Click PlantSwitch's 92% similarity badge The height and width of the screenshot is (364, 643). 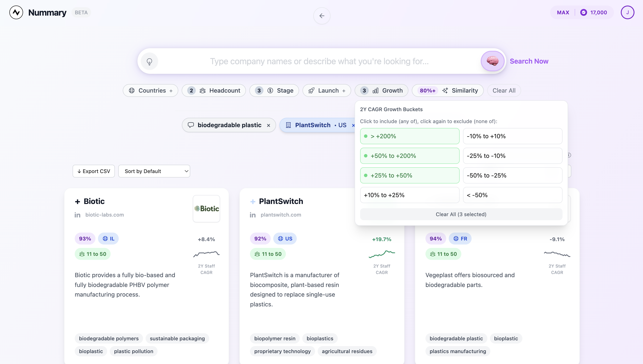260,239
